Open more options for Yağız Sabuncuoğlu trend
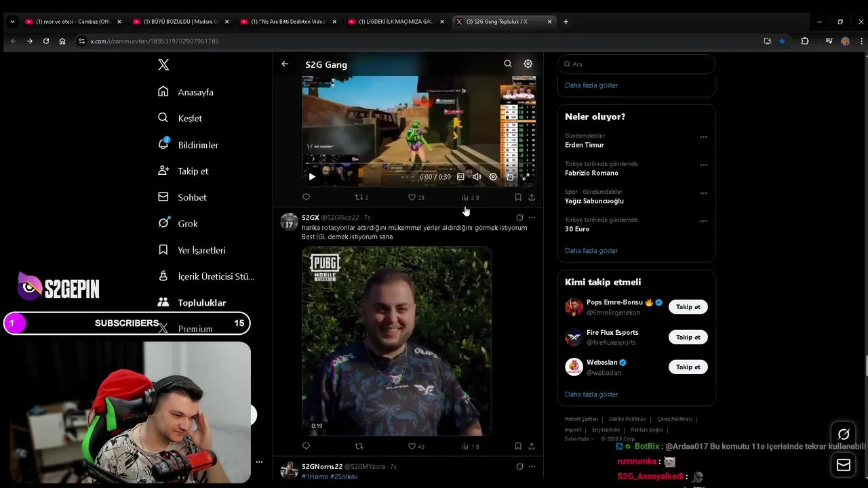The height and width of the screenshot is (488, 868). click(x=703, y=193)
